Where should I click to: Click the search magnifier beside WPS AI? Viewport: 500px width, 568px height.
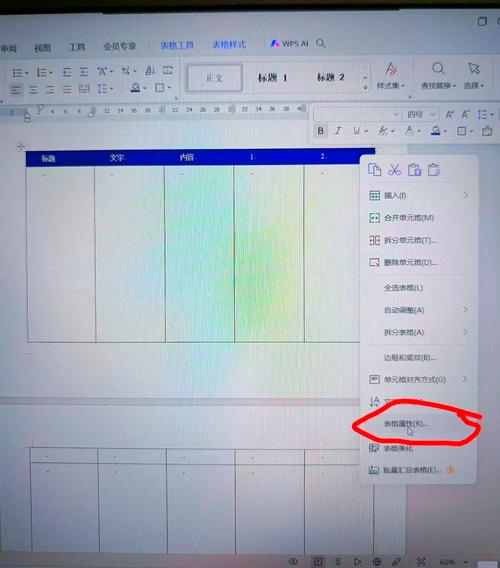click(321, 43)
